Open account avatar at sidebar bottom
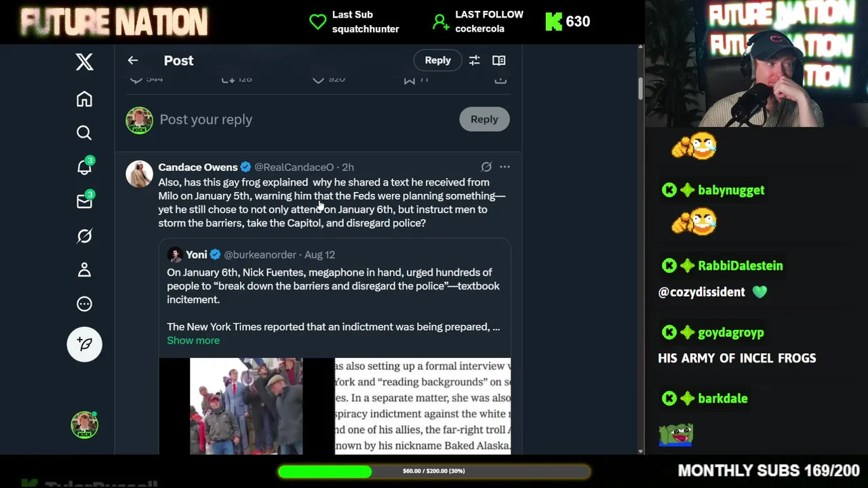The image size is (868, 488). point(84,424)
